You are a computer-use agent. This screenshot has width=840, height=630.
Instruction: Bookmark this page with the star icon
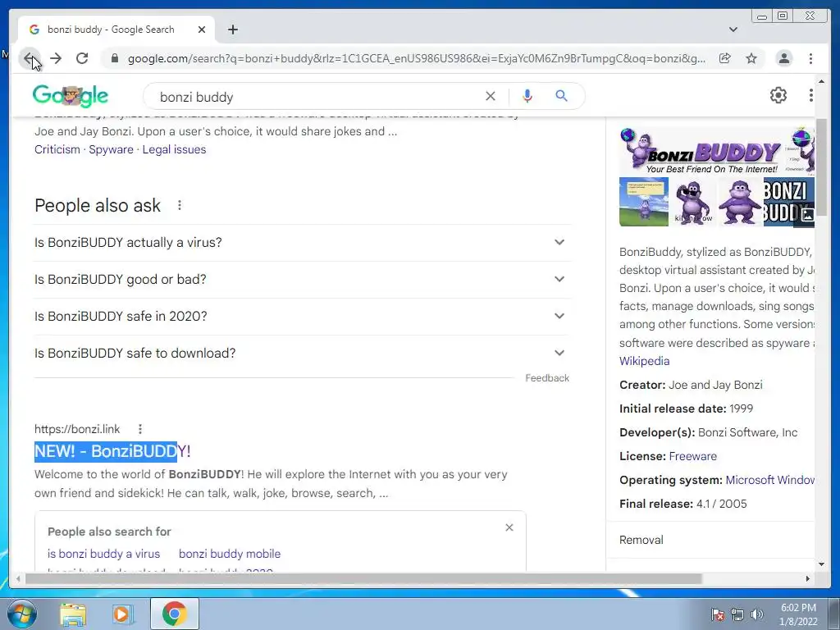tap(751, 58)
